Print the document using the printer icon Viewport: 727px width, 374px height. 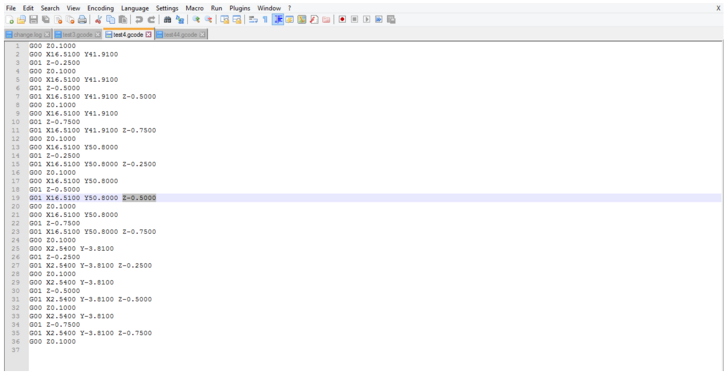82,19
